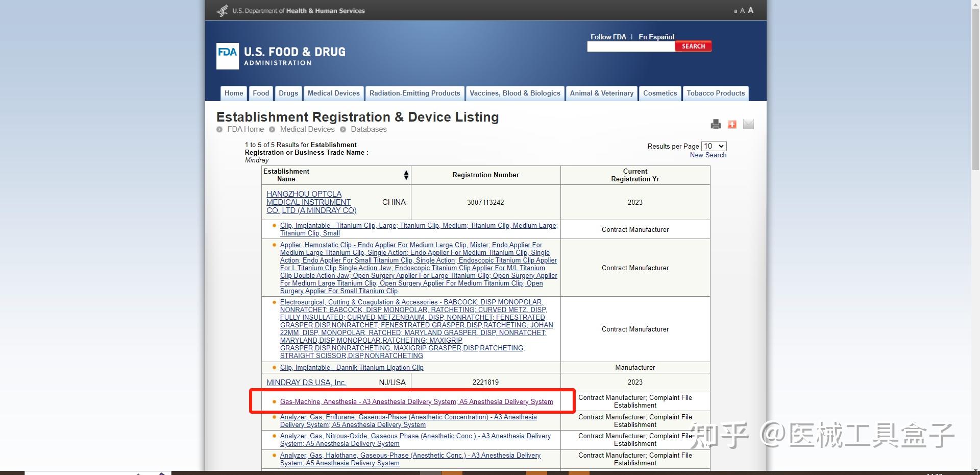This screenshot has width=980, height=475.
Task: Click the En Español link
Action: point(656,37)
